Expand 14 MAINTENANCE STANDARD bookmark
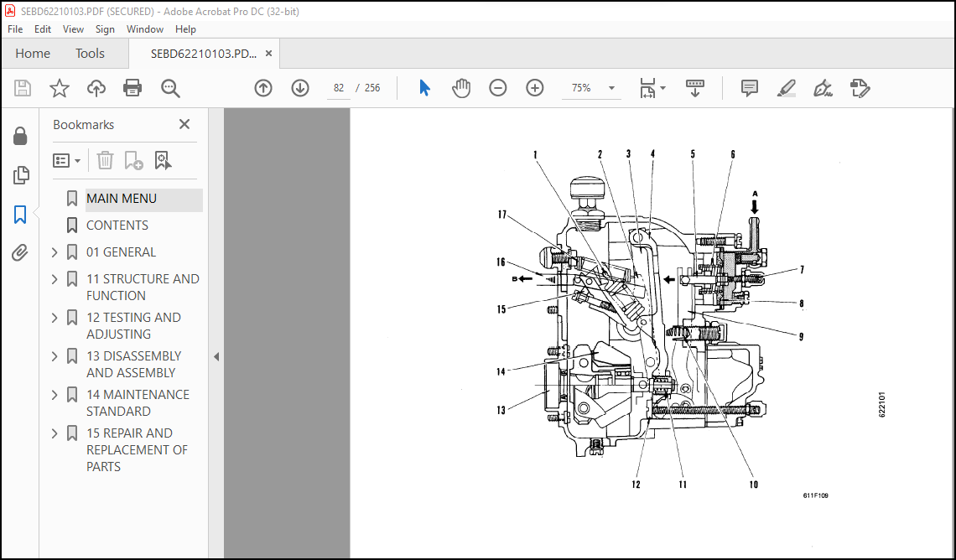Viewport: 956px width, 560px height. [x=55, y=395]
